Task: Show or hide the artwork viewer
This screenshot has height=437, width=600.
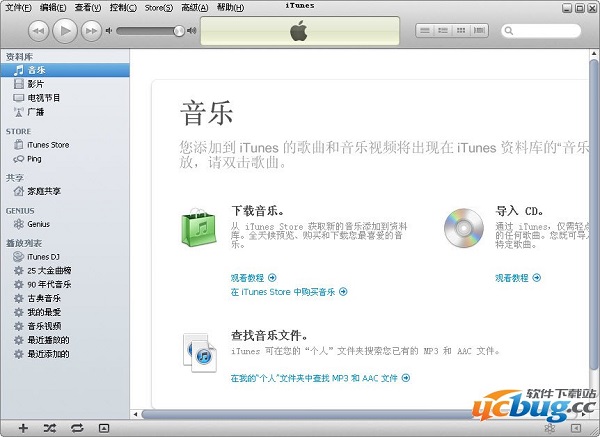Action: click(104, 428)
